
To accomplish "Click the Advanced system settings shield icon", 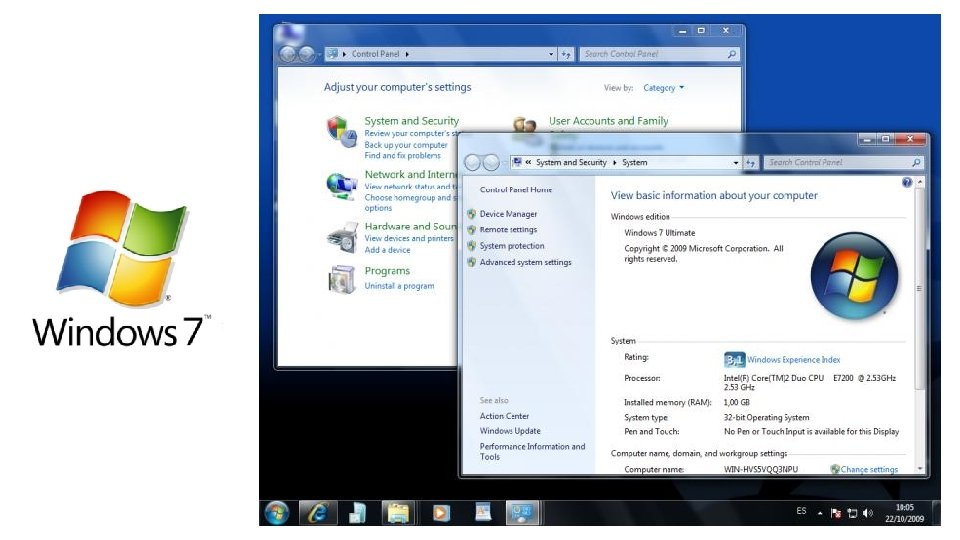I will coord(471,262).
